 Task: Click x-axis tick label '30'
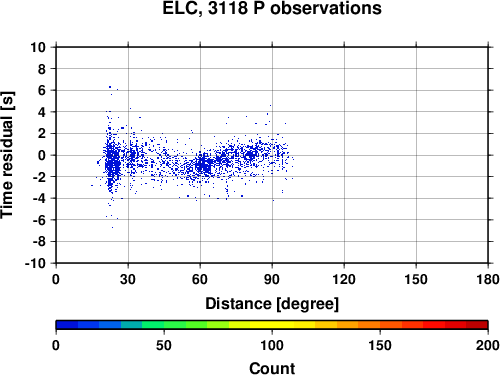(x=128, y=279)
